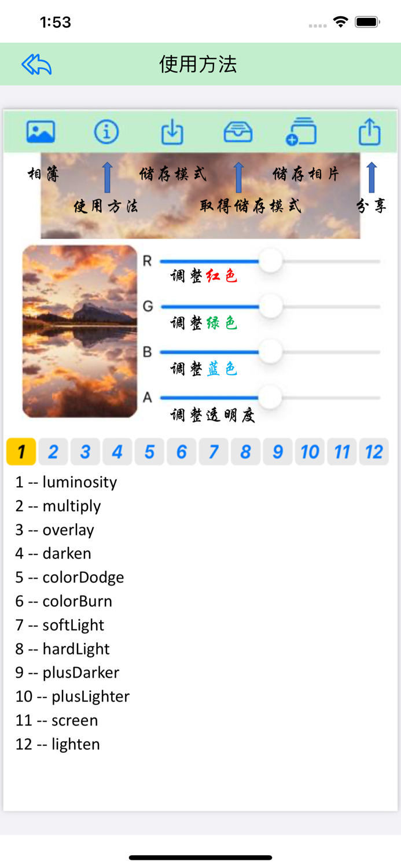Click the A transparency slider knob
401x868 pixels.
pyautogui.click(x=271, y=397)
